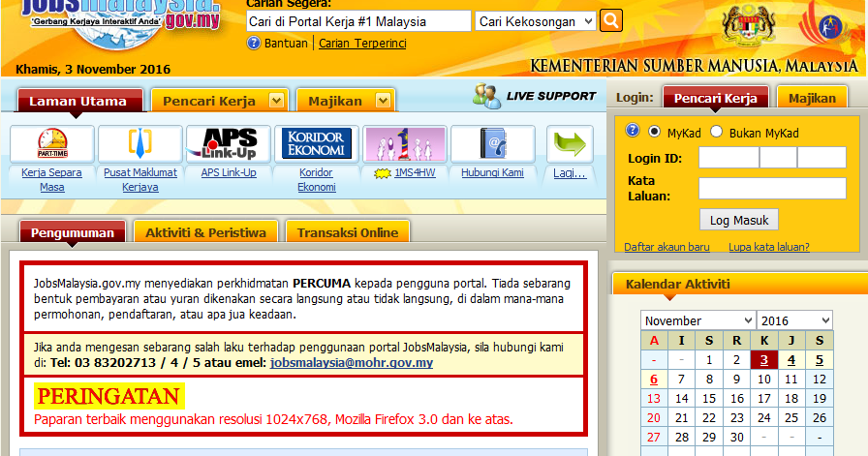Click the Koridor Ekonomi link text
Image resolution: width=868 pixels, height=456 pixels.
316,180
